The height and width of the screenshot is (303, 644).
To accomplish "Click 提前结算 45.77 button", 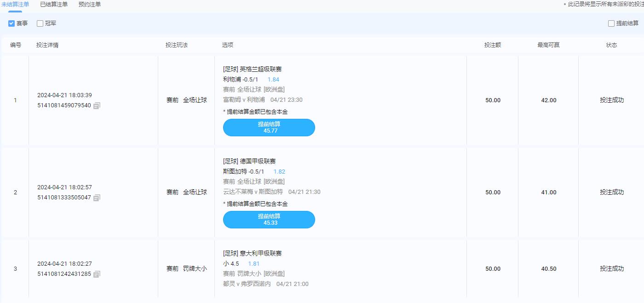I will tap(269, 128).
